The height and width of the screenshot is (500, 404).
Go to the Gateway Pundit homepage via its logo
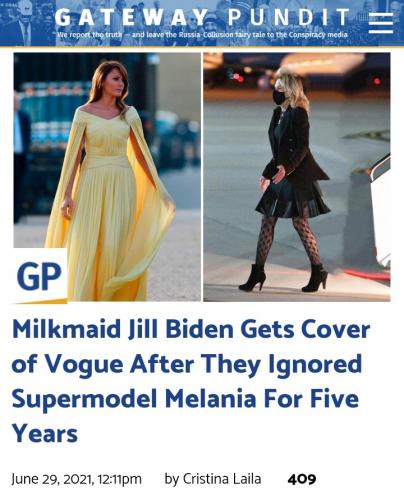(x=202, y=17)
